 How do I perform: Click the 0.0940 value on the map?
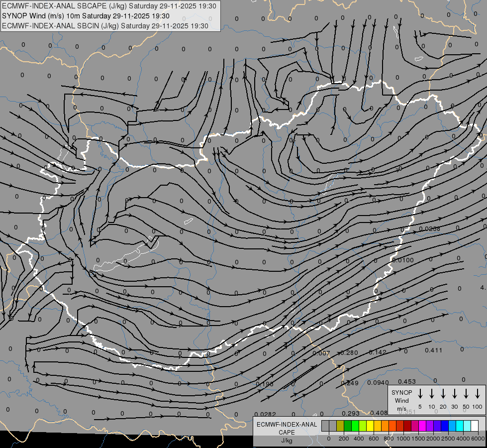coord(378,382)
